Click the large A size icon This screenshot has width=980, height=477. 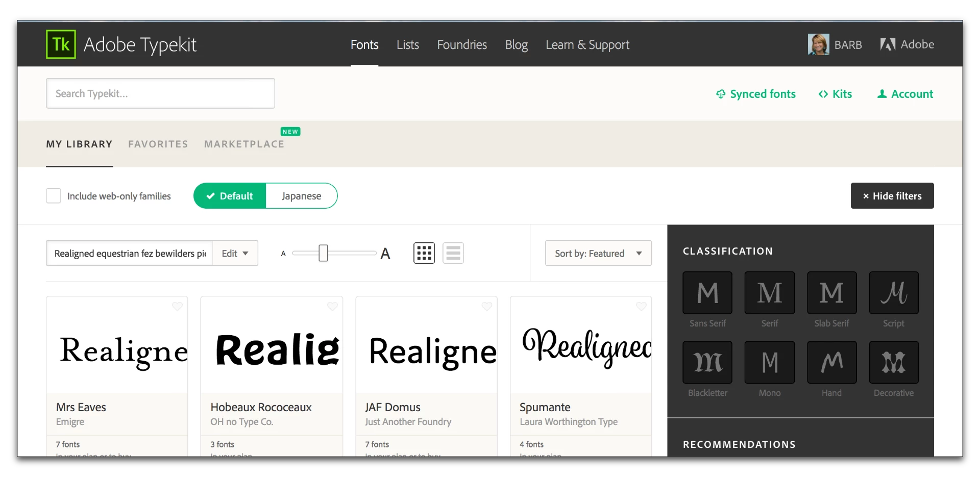click(x=385, y=254)
